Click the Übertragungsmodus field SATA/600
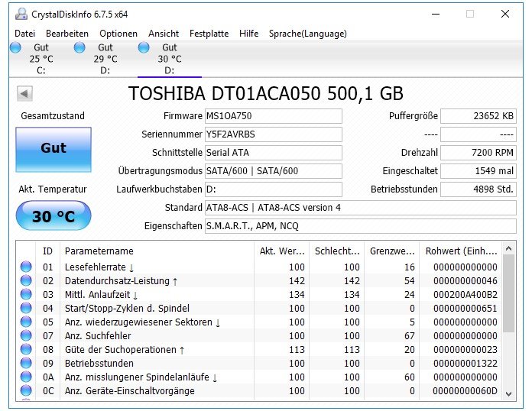The width and height of the screenshot is (532, 411). 274,171
